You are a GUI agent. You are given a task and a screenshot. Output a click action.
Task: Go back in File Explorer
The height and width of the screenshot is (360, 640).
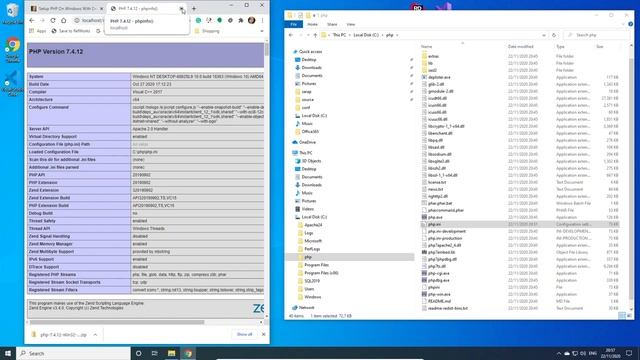[291, 35]
